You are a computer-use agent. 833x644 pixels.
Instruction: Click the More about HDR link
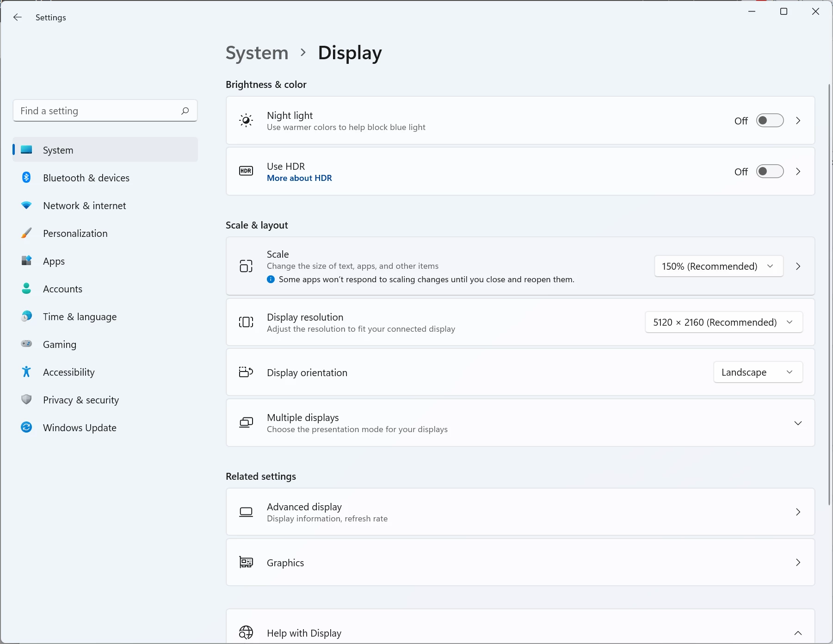click(x=299, y=178)
